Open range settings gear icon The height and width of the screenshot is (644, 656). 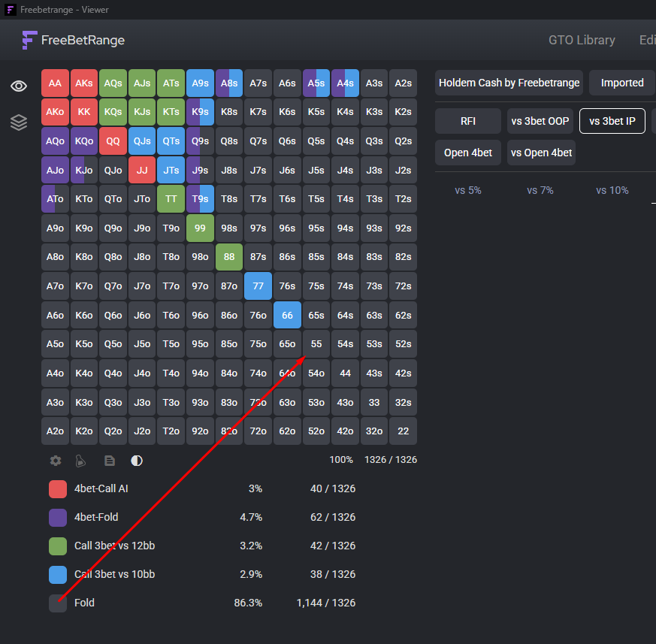[x=56, y=461]
